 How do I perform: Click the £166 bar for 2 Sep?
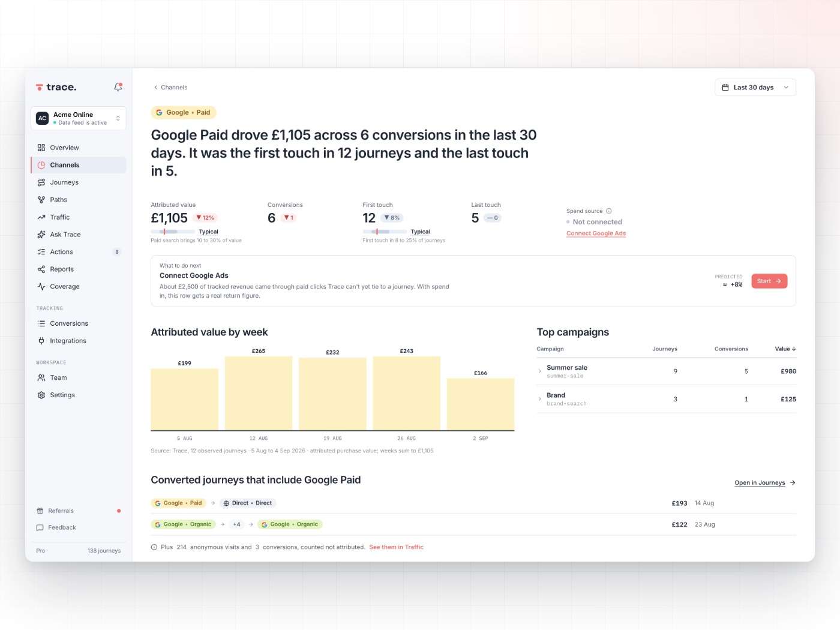481,404
